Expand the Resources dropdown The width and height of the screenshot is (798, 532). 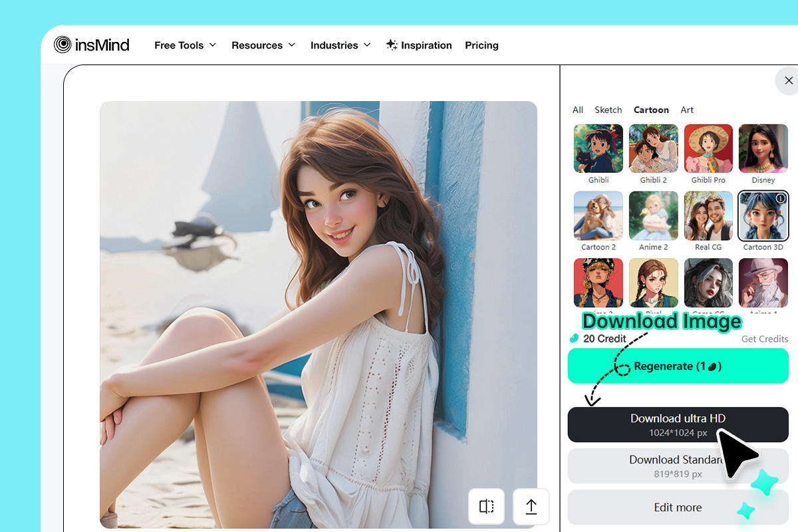coord(263,45)
